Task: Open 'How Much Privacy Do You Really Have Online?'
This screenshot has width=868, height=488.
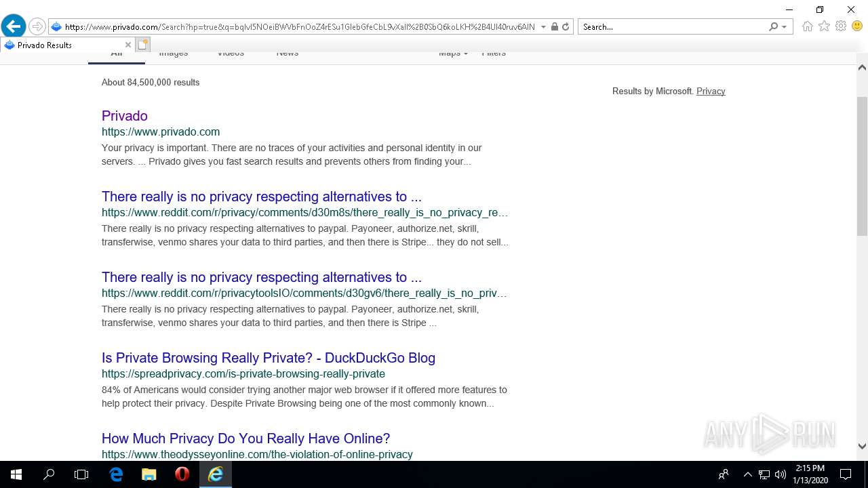Action: tap(246, 439)
